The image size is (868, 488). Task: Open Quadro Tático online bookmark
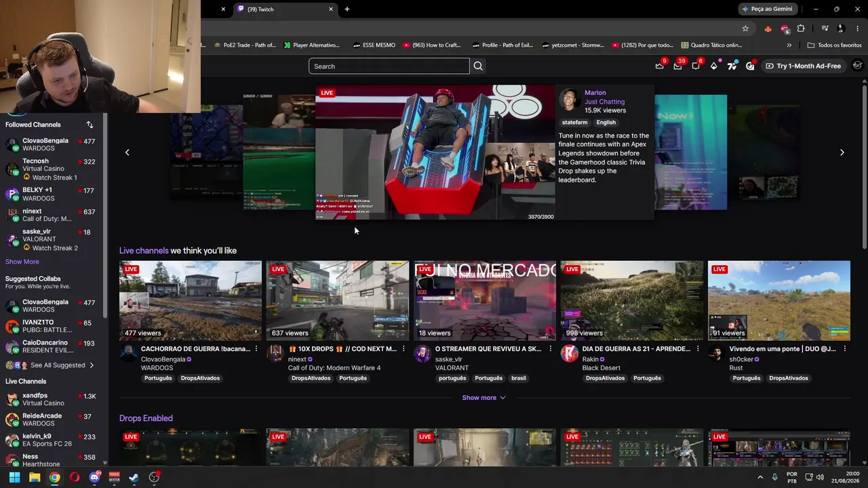pyautogui.click(x=711, y=45)
